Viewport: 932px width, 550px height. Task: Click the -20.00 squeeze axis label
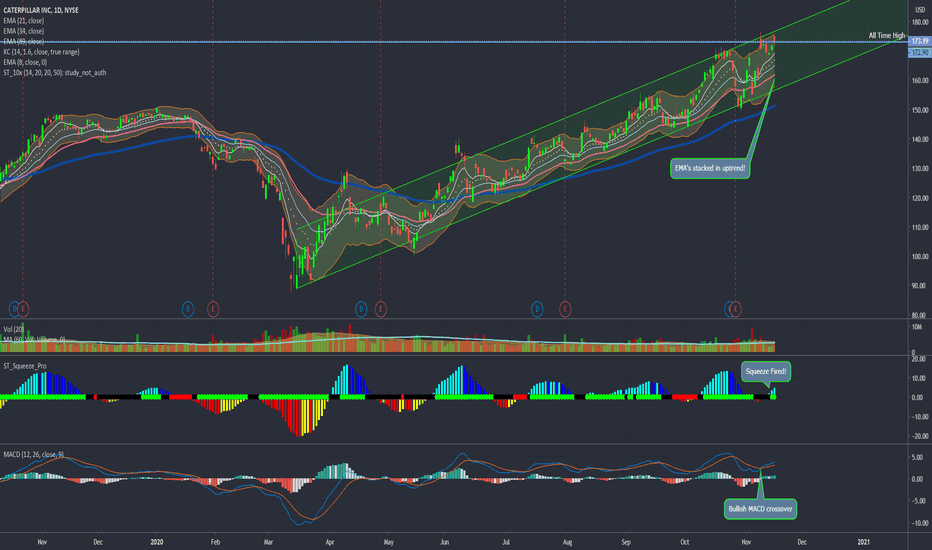click(x=920, y=436)
